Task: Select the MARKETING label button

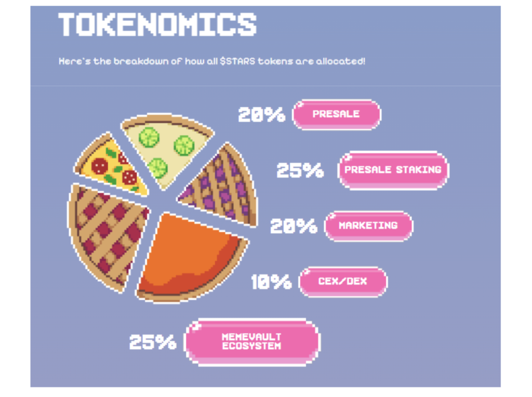Action: click(x=368, y=226)
